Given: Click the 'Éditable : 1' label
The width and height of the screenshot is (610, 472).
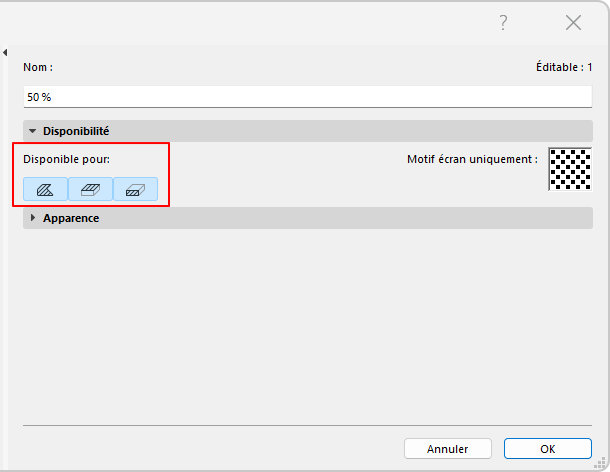Looking at the screenshot, I should [x=564, y=68].
